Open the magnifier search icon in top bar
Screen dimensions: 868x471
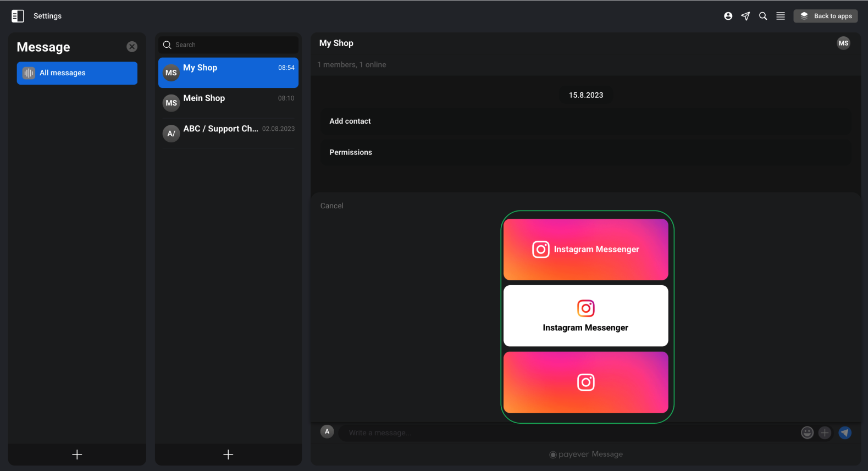point(763,16)
